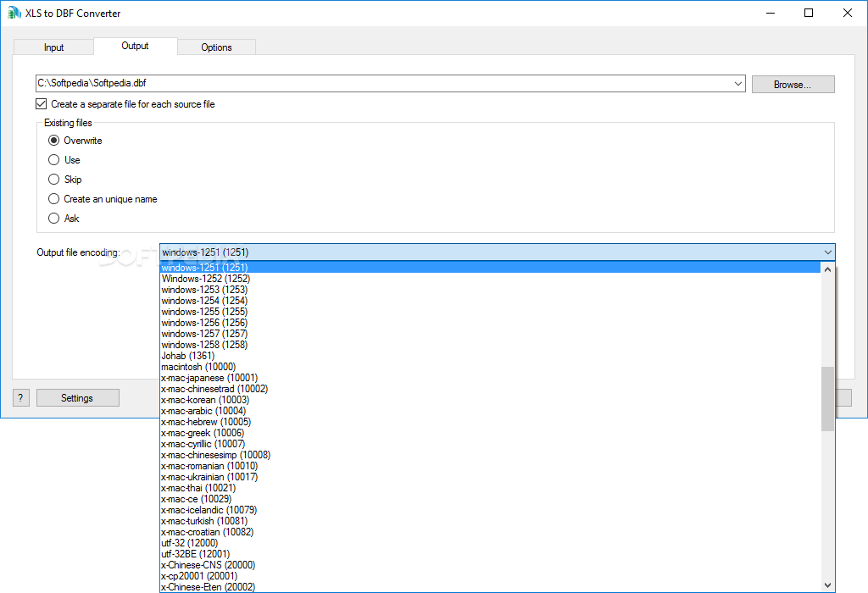The width and height of the screenshot is (868, 593).
Task: Select x-mac-ce (10029)
Action: point(490,499)
